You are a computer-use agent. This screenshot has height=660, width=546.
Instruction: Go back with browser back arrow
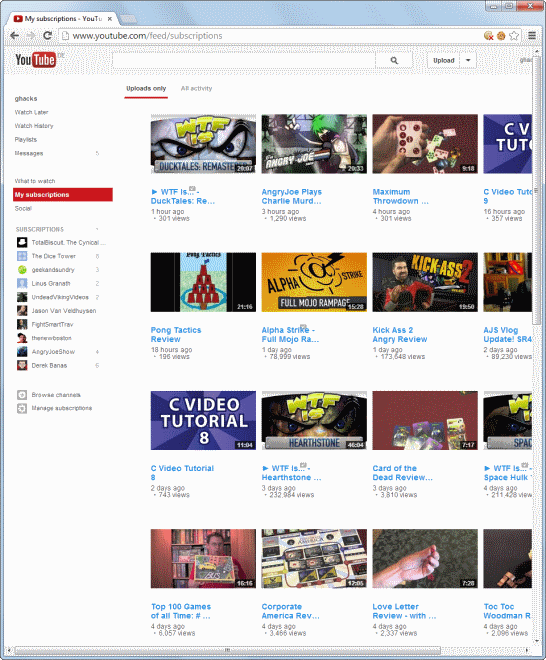(x=14, y=36)
